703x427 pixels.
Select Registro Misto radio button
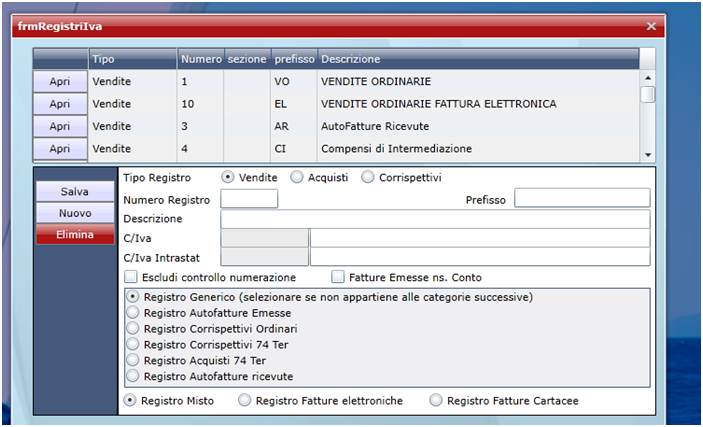coord(130,400)
